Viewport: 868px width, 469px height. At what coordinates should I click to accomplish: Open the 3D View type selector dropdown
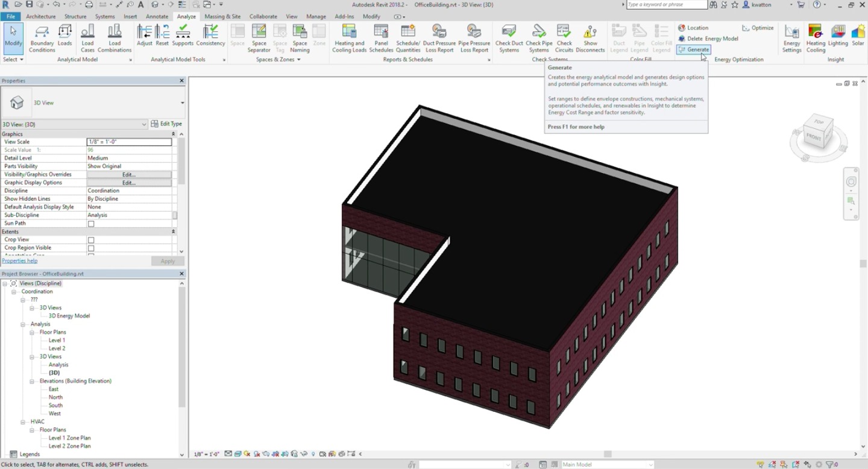(x=182, y=103)
